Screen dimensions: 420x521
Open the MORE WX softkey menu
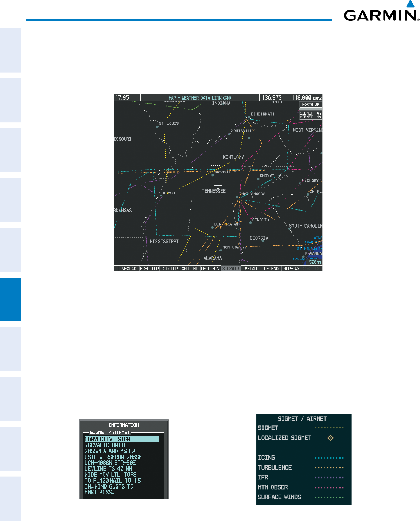click(292, 269)
